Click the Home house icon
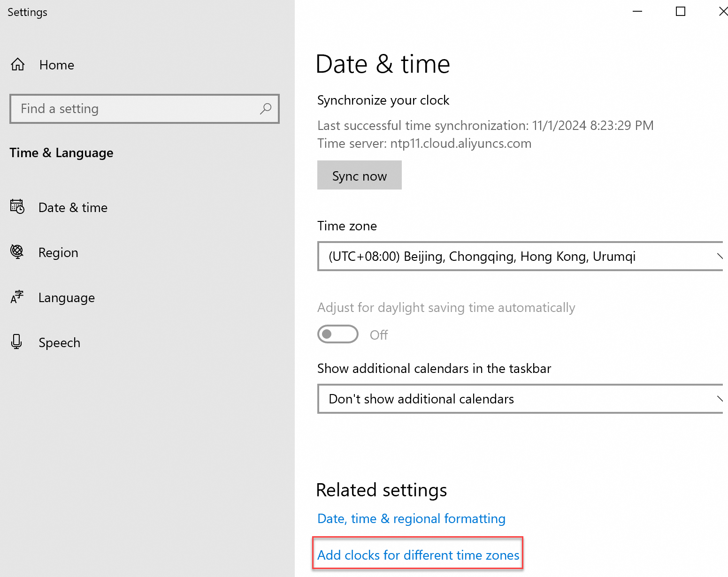 [18, 64]
